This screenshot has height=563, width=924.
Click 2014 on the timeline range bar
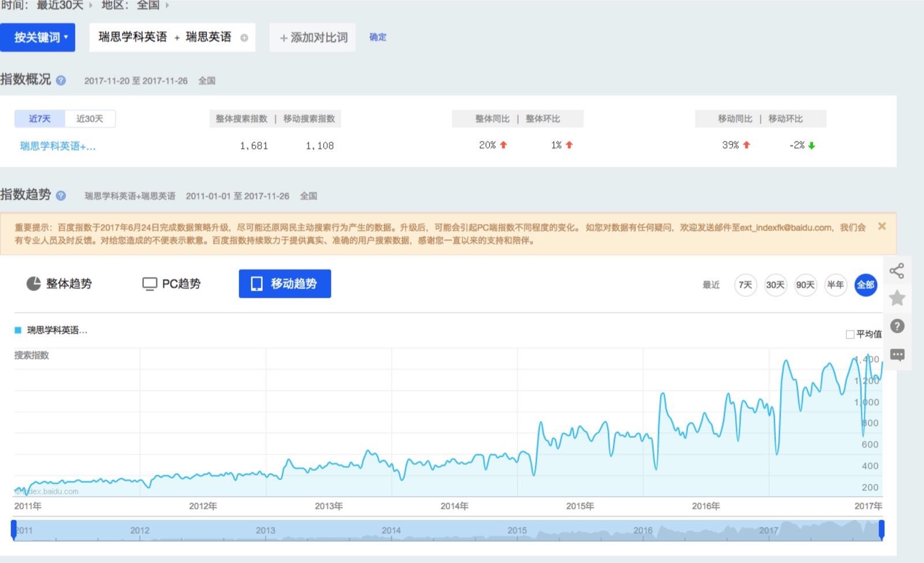[392, 530]
